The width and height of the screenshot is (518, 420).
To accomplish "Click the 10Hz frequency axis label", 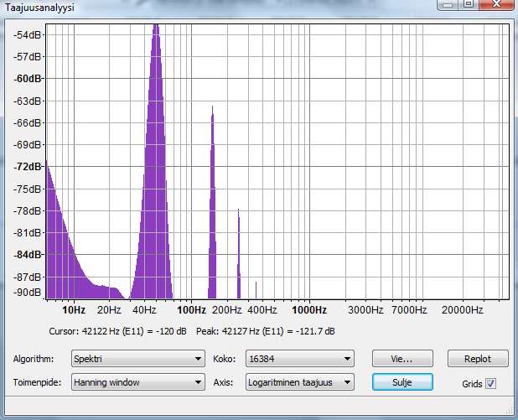I will coord(74,310).
